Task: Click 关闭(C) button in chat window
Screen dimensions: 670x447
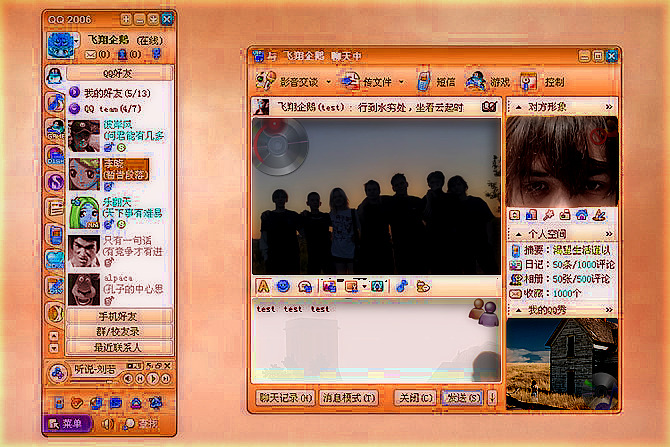Action: tap(416, 398)
